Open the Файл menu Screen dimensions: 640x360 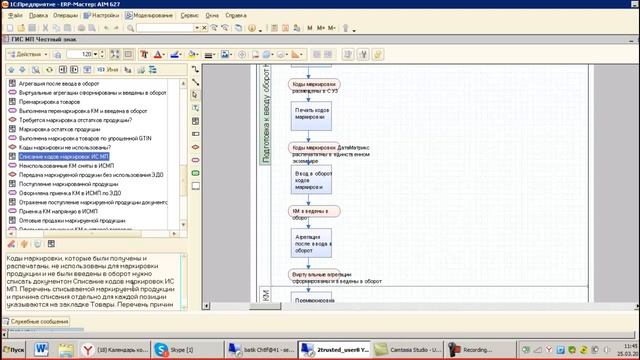point(16,15)
